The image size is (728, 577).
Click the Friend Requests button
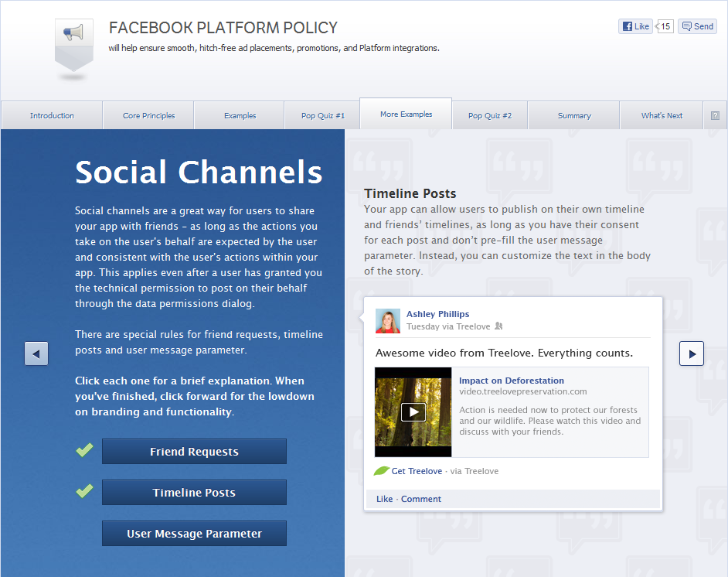click(x=194, y=452)
